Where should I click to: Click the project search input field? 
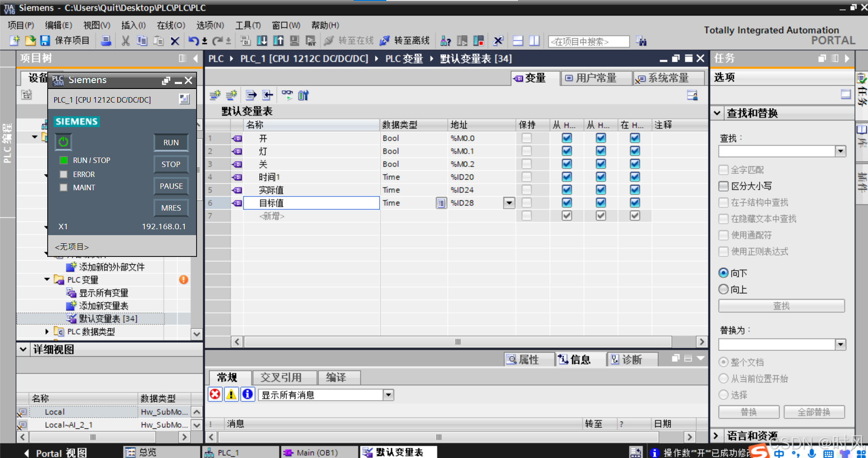pyautogui.click(x=589, y=41)
